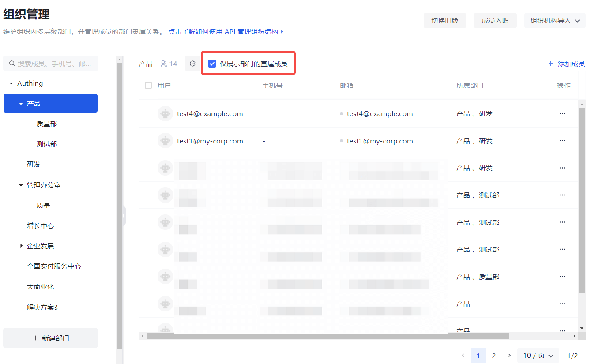This screenshot has width=591, height=364.
Task: Tick the select-all checkbox in 用户 header
Action: coord(148,85)
